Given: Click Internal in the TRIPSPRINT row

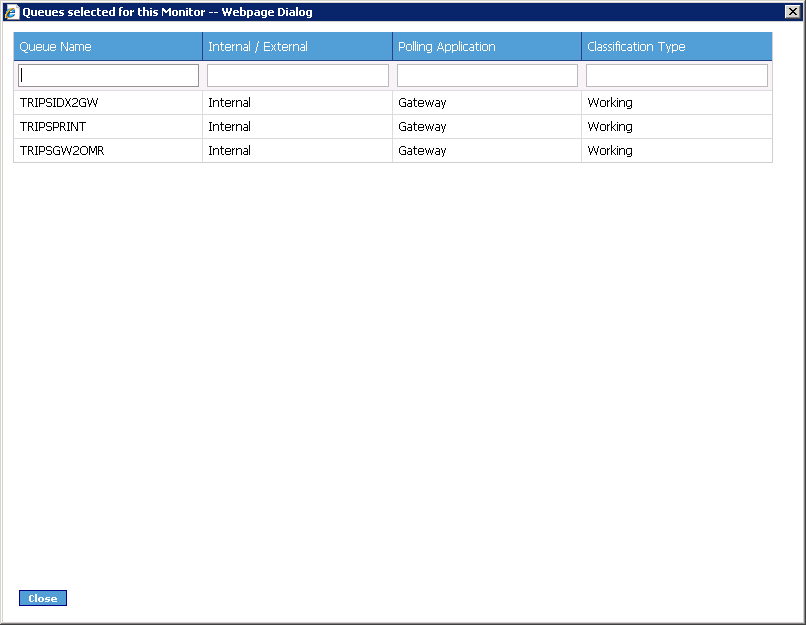Looking at the screenshot, I should [x=229, y=126].
